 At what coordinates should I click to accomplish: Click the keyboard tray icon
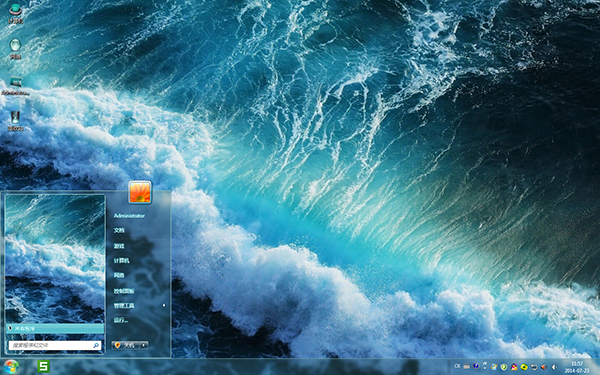coord(466,367)
